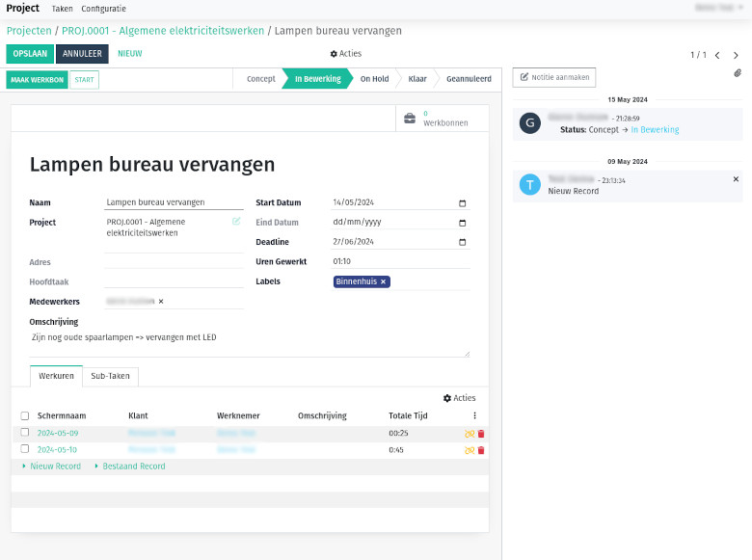The height and width of the screenshot is (560, 752).
Task: Delete the 2024-05-10 werkuren row
Action: point(481,451)
